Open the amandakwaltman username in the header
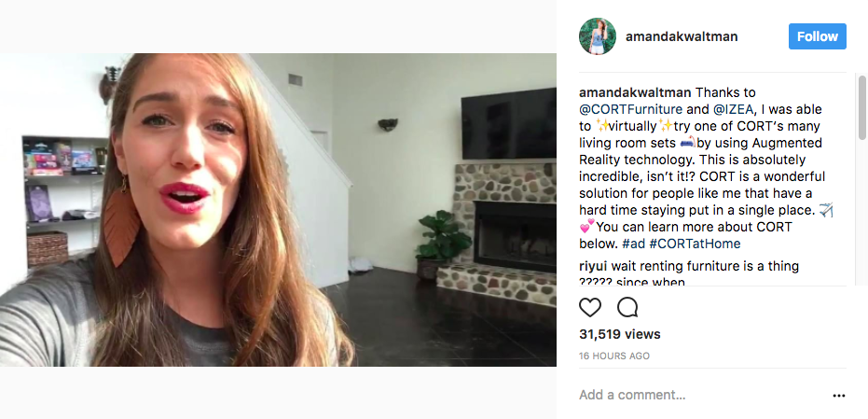 [x=682, y=36]
